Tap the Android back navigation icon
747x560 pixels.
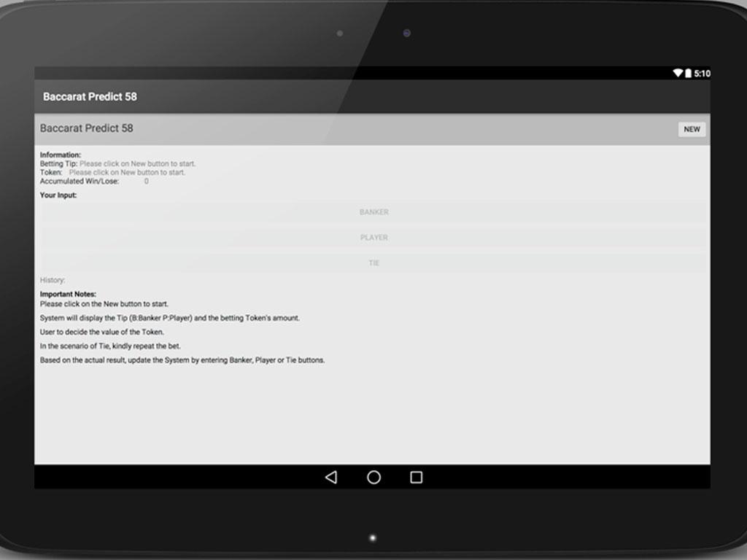[331, 478]
